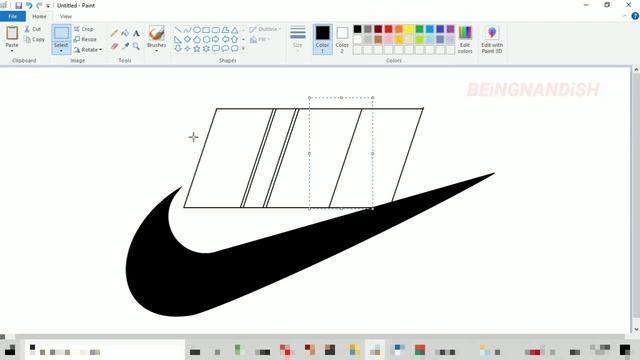
Task: Pick the red color swatch
Action: click(388, 29)
